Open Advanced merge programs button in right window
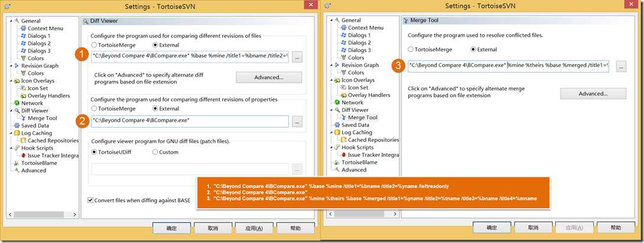This screenshot has width=644, height=243. point(593,94)
